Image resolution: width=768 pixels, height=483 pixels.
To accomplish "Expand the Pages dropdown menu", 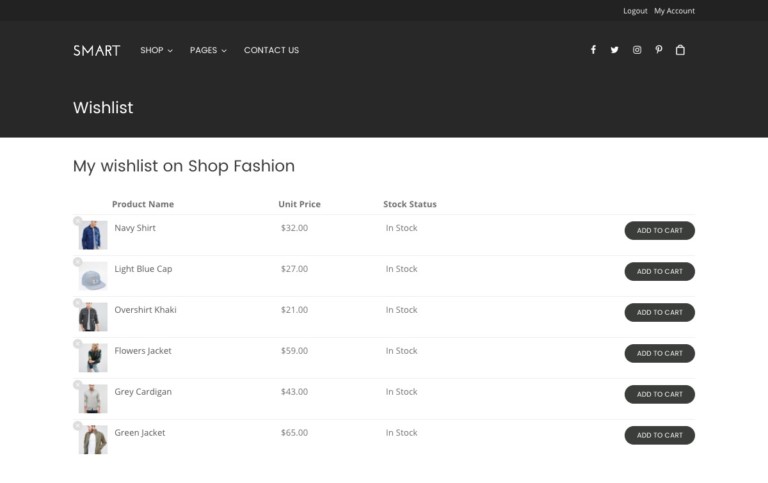I will [208, 50].
